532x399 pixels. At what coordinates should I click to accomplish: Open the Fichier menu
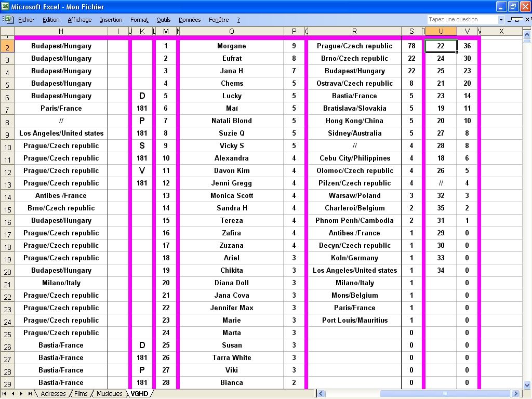(x=26, y=20)
